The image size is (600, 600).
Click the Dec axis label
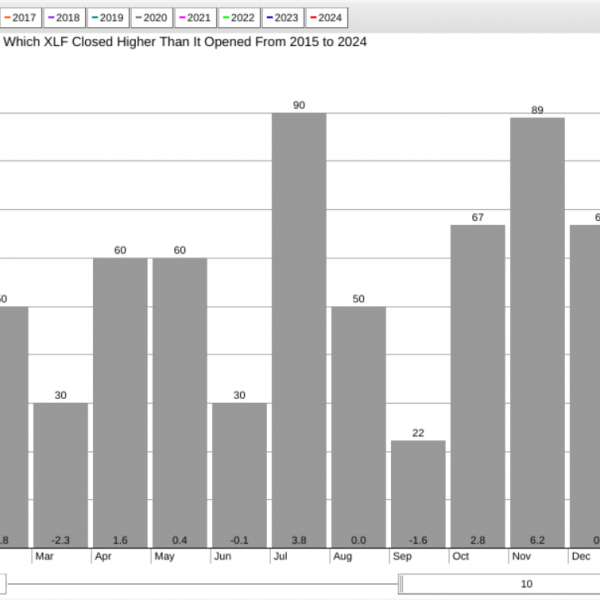581,556
